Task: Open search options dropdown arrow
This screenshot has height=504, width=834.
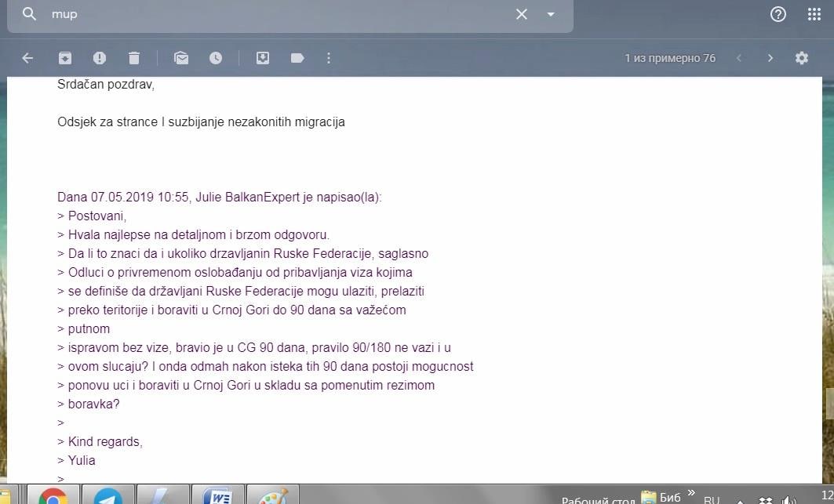Action: click(x=551, y=14)
